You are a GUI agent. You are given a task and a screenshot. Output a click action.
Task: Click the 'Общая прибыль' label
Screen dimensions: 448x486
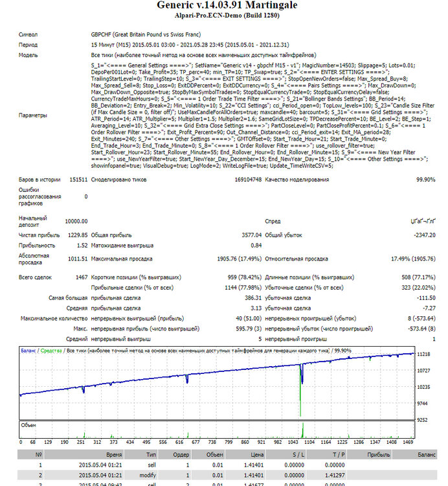point(111,235)
